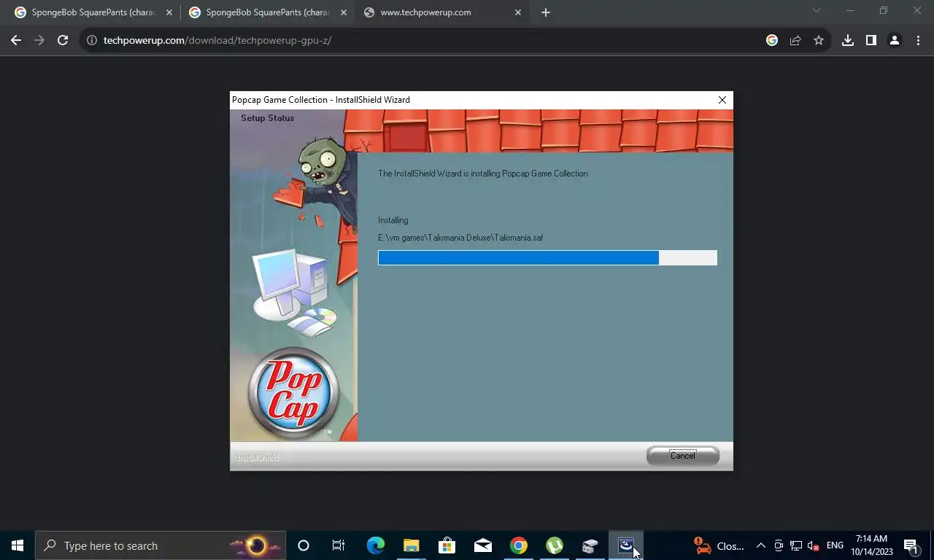Viewport: 934px width, 560px height.
Task: Close the first SpongeBob SquarePants tab
Action: click(169, 12)
